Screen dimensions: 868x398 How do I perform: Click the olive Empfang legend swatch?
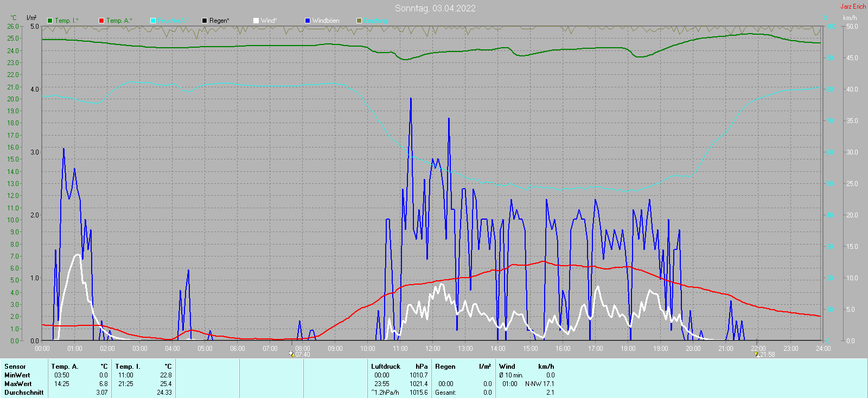pyautogui.click(x=359, y=21)
